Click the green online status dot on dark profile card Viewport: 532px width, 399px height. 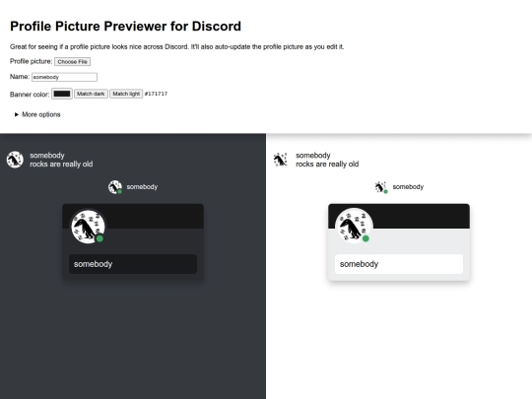click(x=100, y=238)
